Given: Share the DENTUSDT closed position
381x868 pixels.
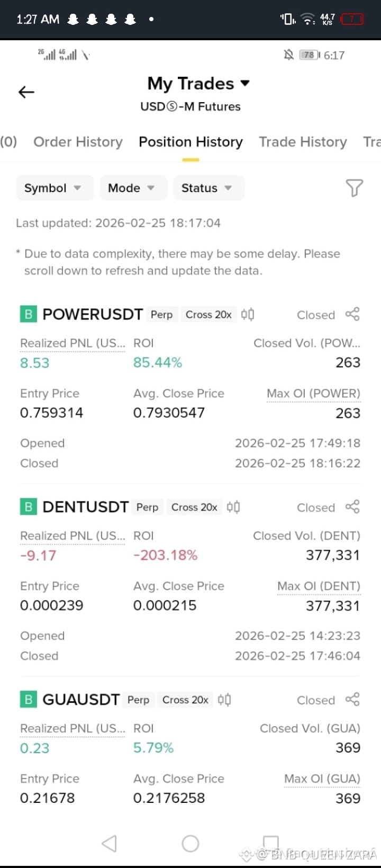Looking at the screenshot, I should (352, 507).
